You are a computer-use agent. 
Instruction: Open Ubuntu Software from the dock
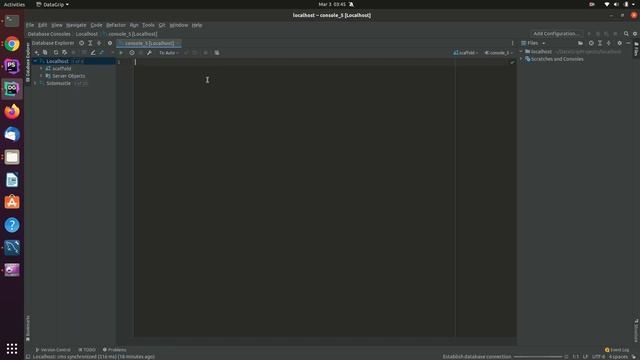coord(12,202)
